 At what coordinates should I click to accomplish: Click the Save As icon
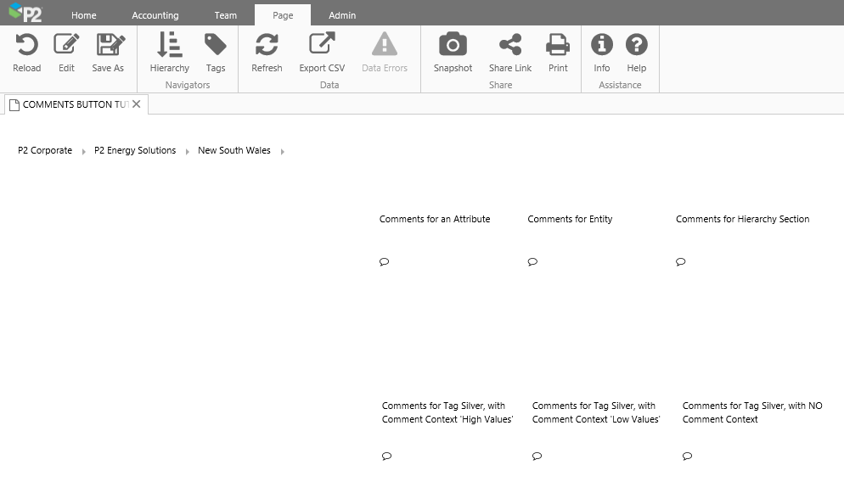110,45
